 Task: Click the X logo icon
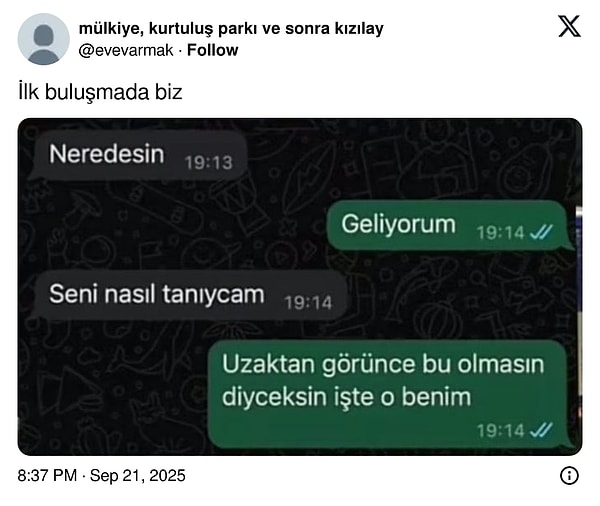569,26
